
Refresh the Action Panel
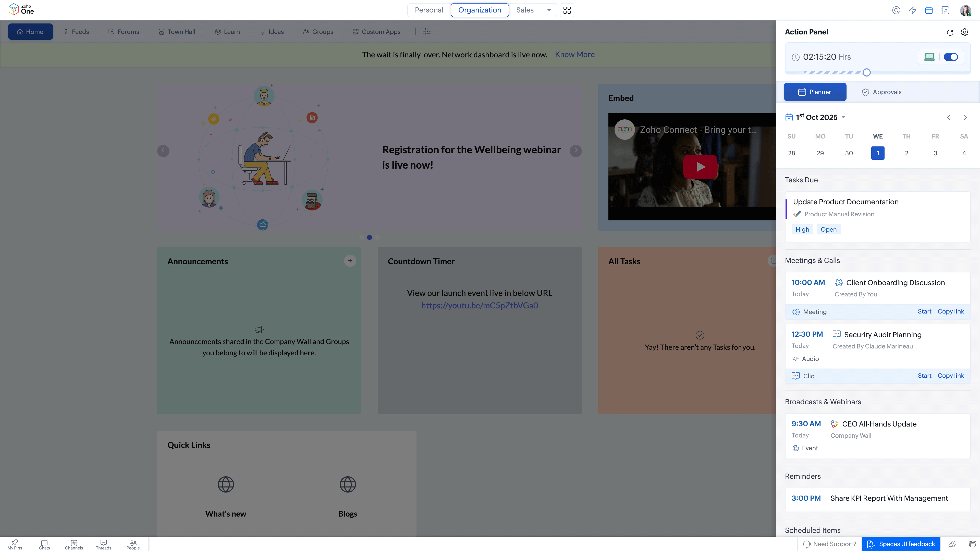click(950, 32)
